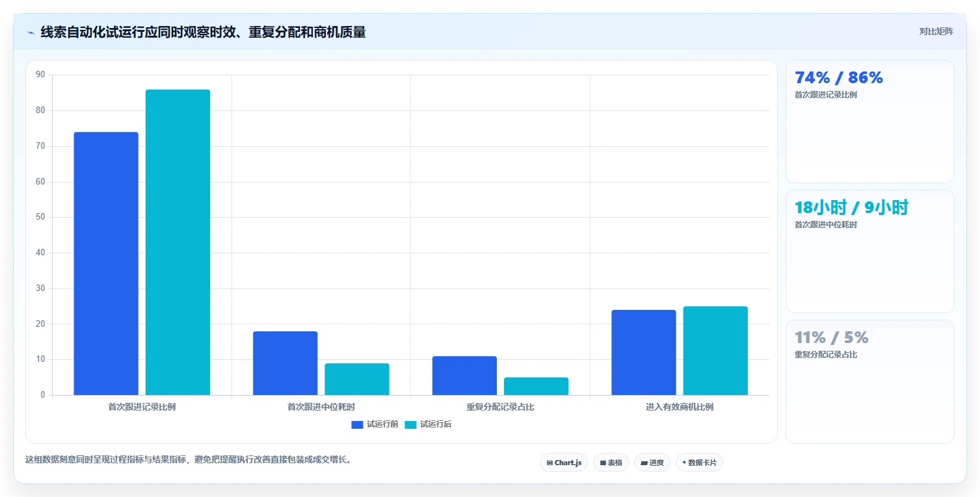
Task: Click the 试运行后 legend text
Action: tap(436, 425)
